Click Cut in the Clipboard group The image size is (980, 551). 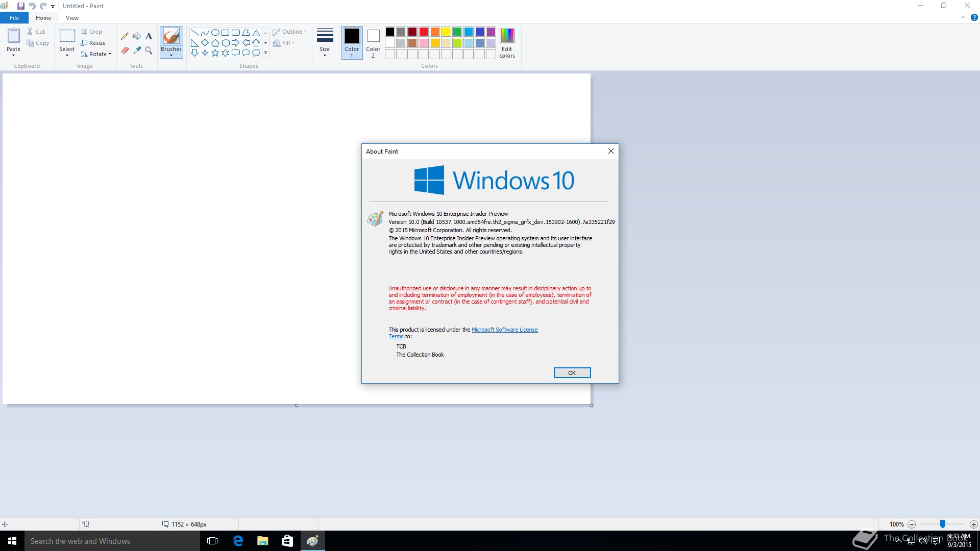(36, 32)
